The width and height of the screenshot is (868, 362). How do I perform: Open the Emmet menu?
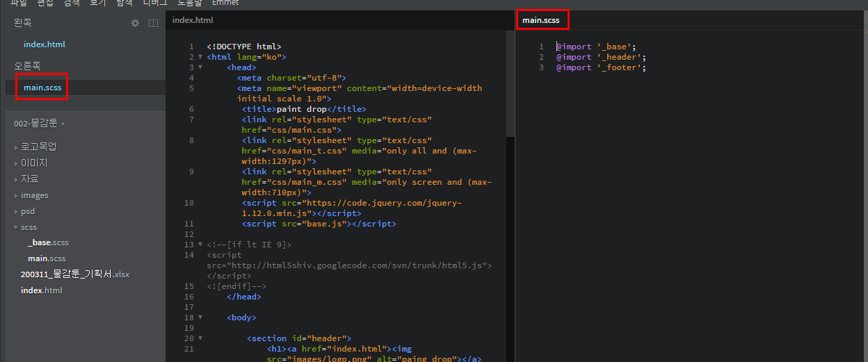225,3
